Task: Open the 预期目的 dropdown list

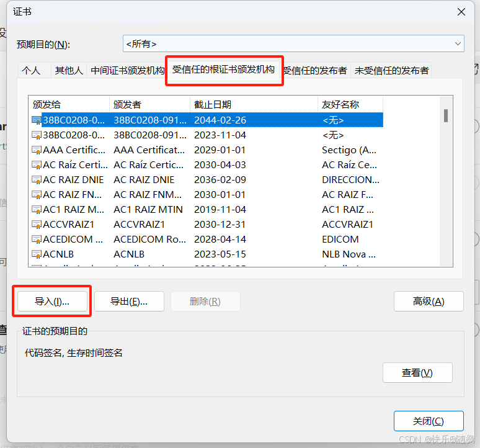Action: 293,43
